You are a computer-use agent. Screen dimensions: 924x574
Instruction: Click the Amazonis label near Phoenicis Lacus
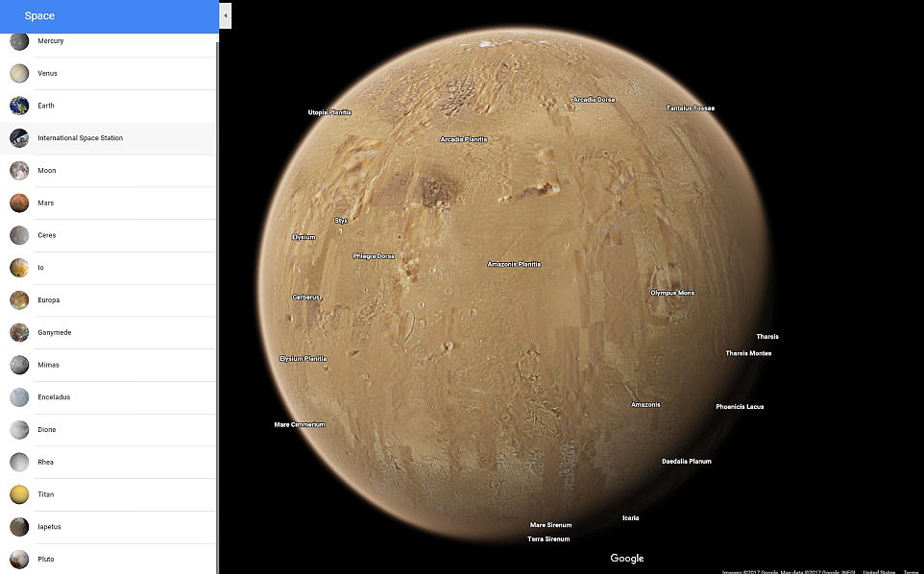click(x=645, y=404)
